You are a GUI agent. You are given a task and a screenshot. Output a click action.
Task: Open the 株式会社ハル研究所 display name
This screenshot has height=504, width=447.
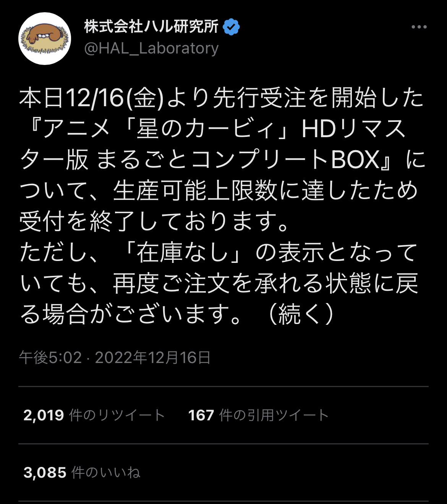click(151, 27)
